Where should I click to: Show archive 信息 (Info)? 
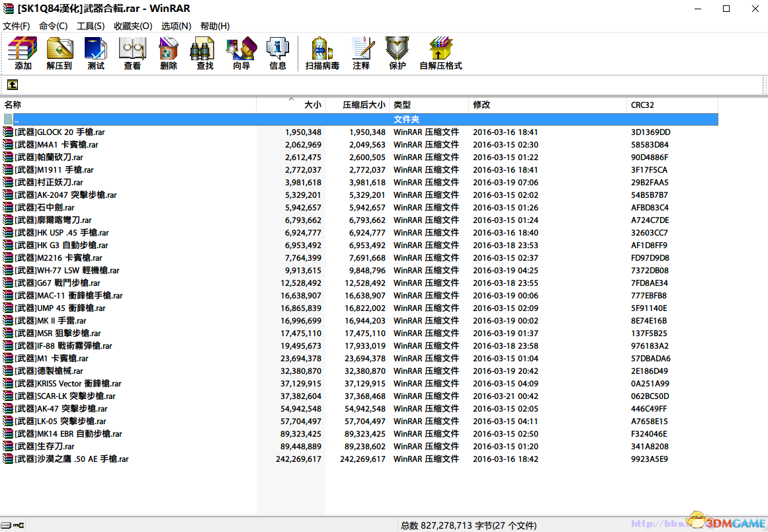pos(278,54)
